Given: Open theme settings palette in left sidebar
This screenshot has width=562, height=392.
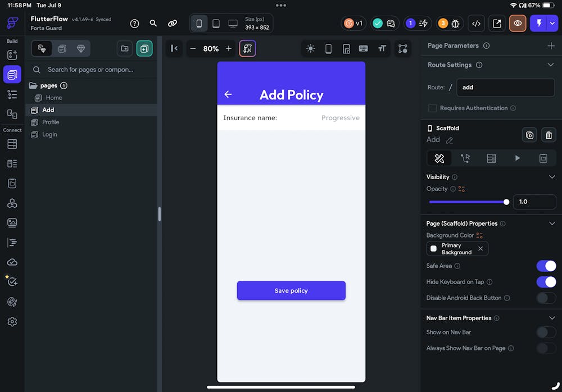Looking at the screenshot, I should pyautogui.click(x=12, y=302).
